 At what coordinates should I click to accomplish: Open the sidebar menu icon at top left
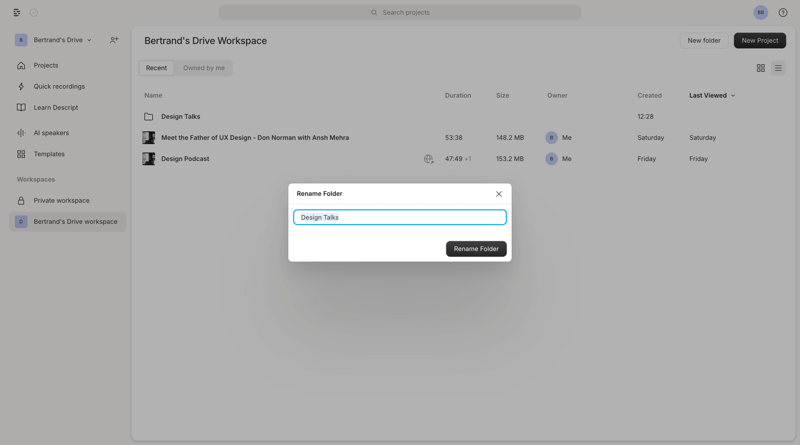pos(17,13)
